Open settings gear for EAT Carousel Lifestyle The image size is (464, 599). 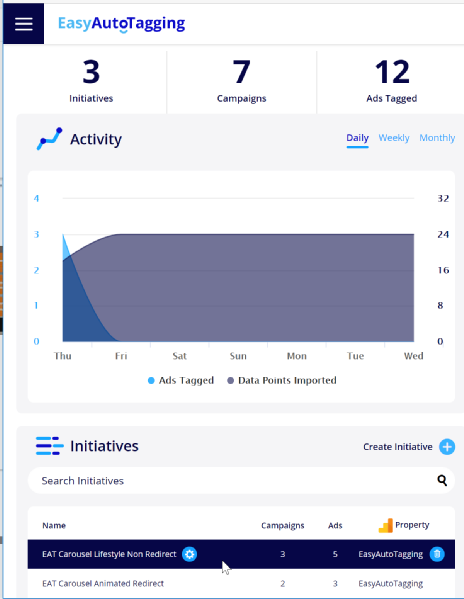[189, 554]
